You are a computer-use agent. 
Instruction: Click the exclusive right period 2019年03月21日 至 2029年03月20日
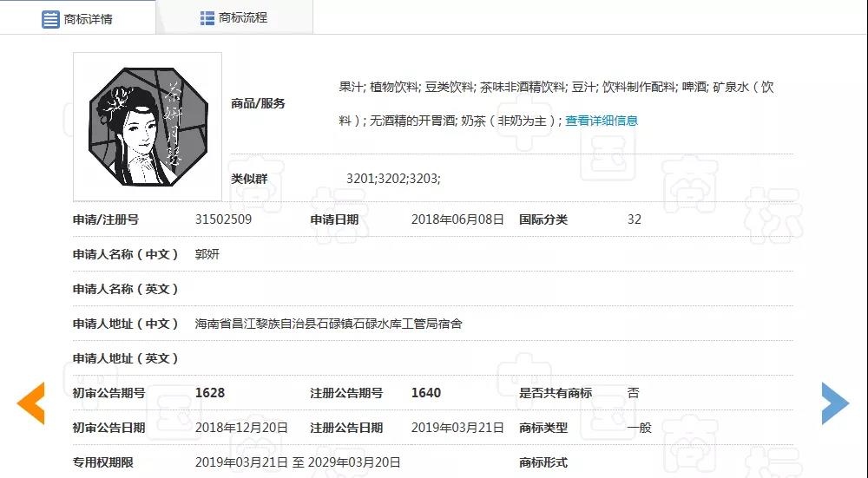[x=298, y=462]
